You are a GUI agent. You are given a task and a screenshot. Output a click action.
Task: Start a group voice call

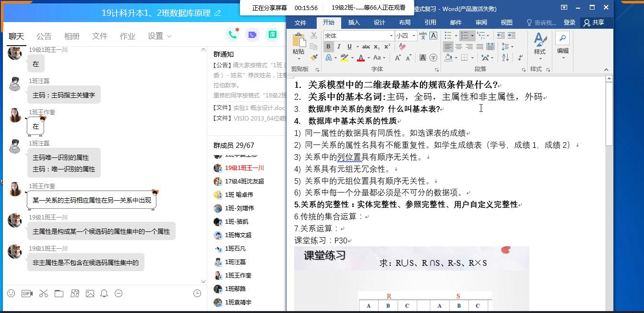(233, 34)
